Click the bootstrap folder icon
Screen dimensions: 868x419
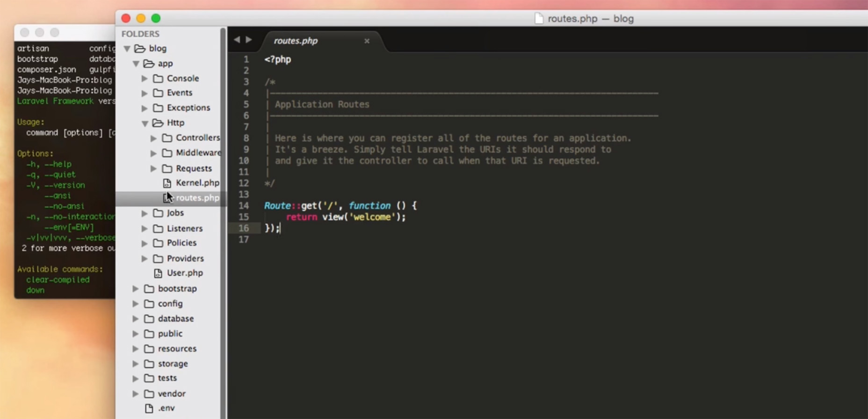(x=149, y=288)
